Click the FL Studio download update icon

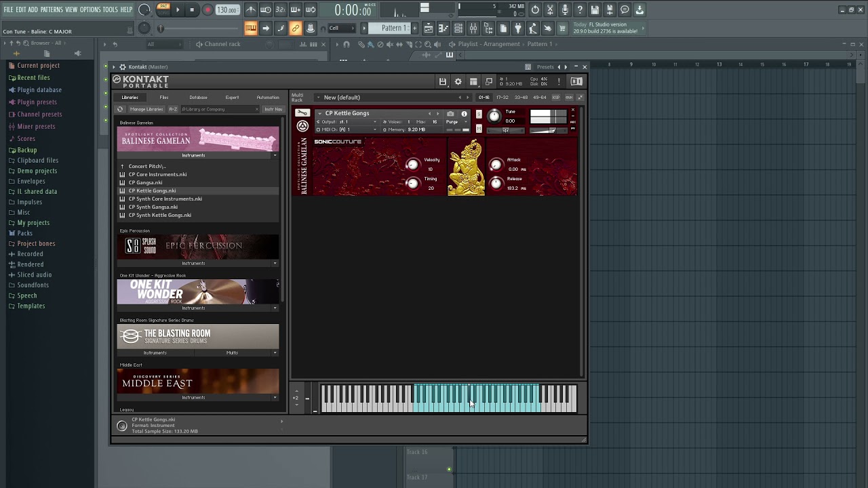[639, 9]
